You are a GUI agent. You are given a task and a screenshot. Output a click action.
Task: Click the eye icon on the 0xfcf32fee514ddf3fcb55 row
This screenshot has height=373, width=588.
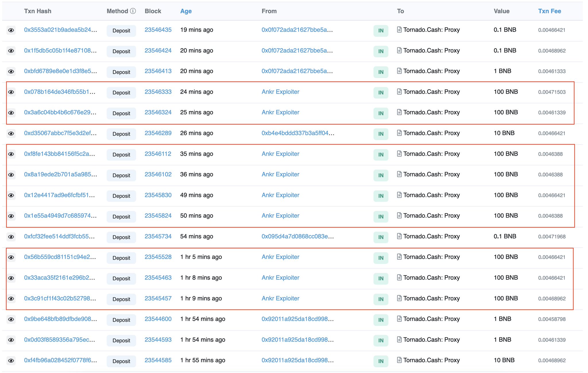(11, 237)
